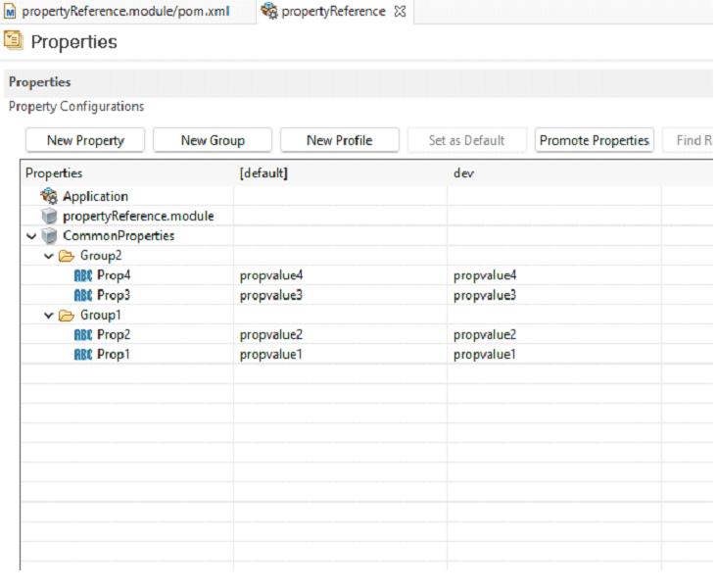The height and width of the screenshot is (588, 717).
Task: Click the Group2 folder icon
Action: point(67,256)
